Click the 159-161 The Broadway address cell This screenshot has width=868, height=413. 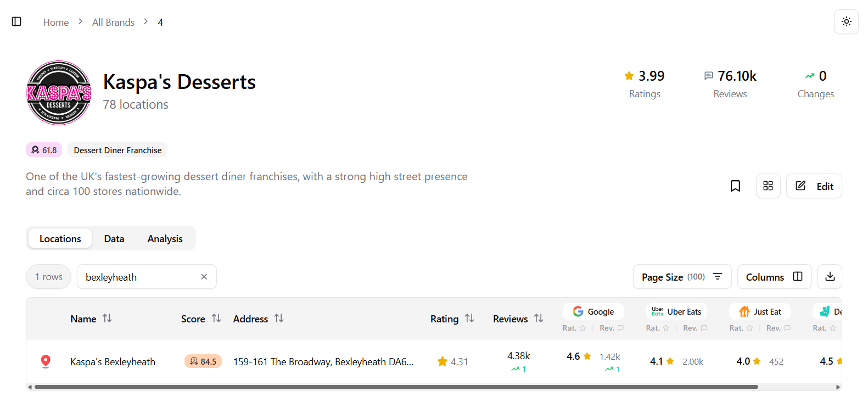(323, 361)
